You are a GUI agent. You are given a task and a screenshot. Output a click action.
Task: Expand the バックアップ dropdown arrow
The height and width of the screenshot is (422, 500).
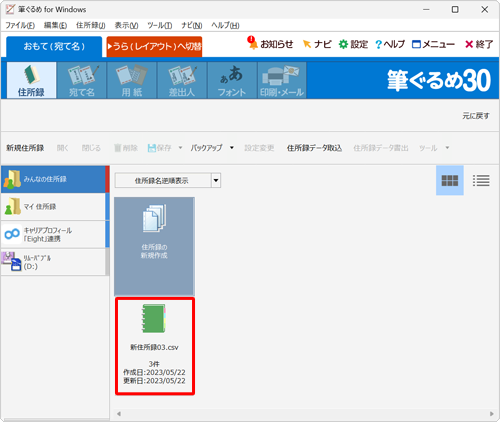tap(232, 148)
